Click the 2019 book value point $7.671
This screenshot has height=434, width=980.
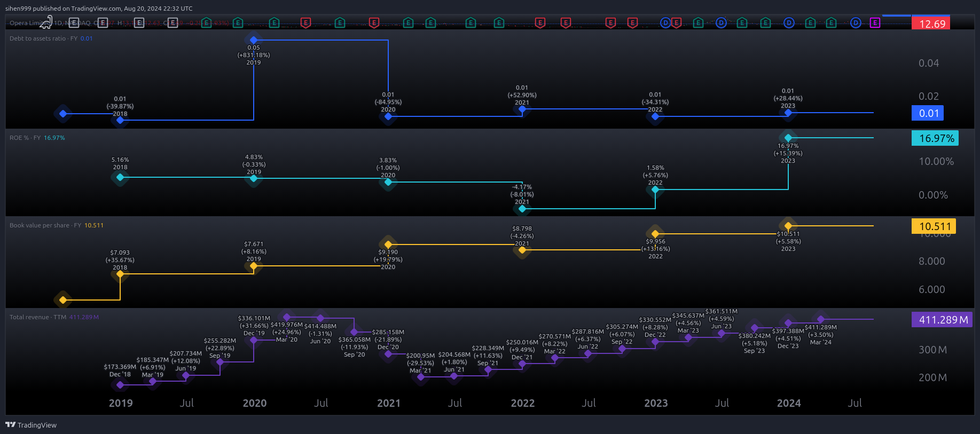pos(254,266)
